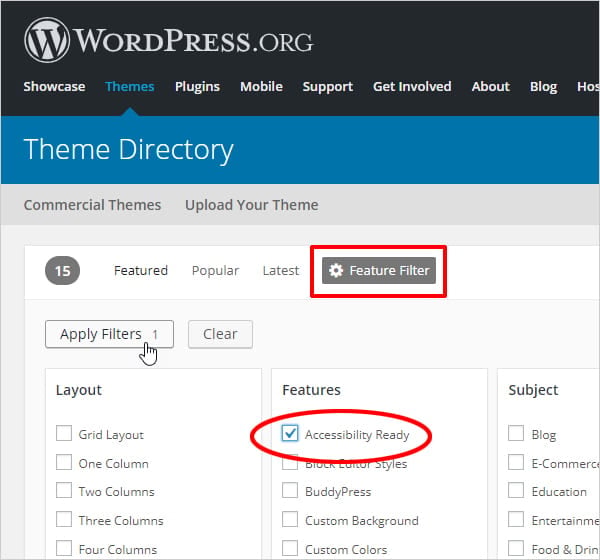Open the Themes menu item
This screenshot has height=560, width=600.
pos(130,87)
